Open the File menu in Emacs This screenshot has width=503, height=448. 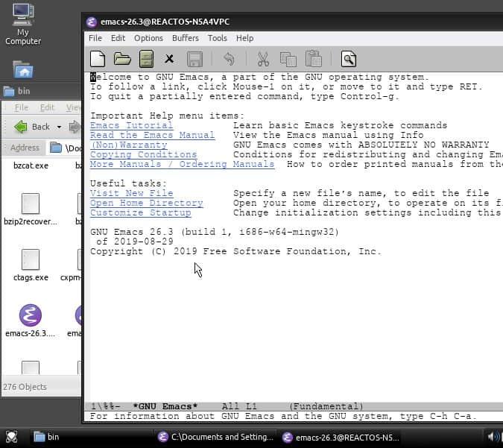pyautogui.click(x=95, y=38)
